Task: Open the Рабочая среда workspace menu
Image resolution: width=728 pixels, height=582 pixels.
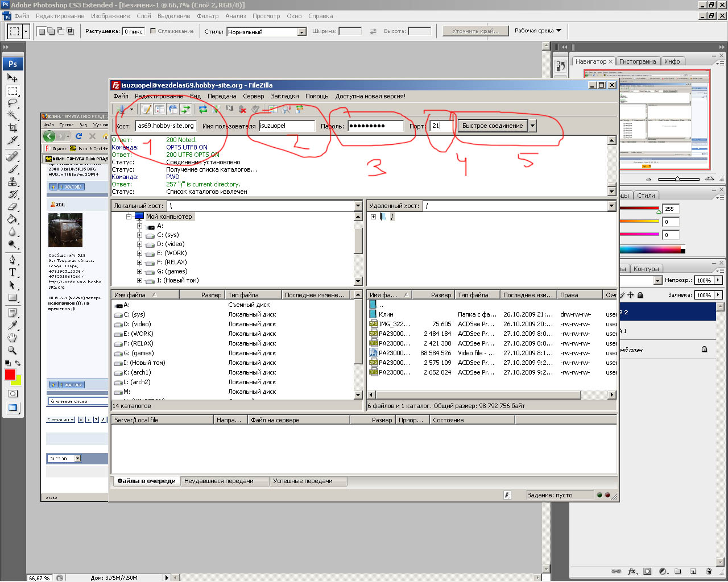Action: 538,31
